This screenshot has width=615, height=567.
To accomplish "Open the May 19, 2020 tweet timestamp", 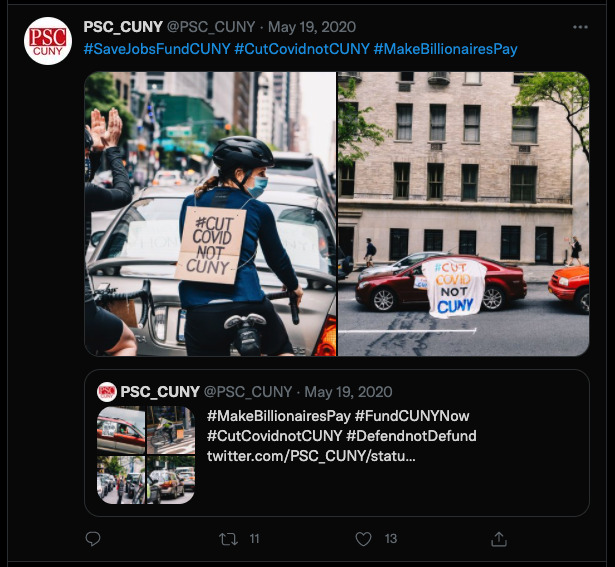I will [x=312, y=27].
